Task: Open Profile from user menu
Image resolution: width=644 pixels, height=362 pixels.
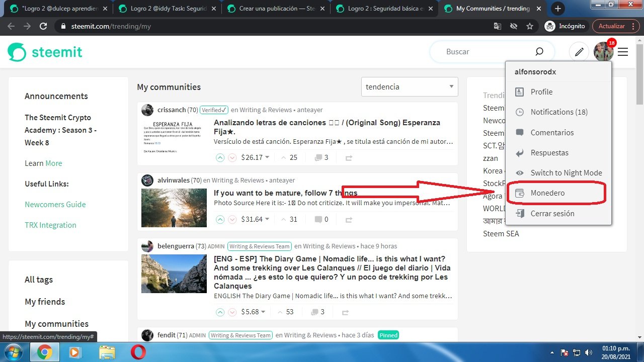Action: (558, 92)
